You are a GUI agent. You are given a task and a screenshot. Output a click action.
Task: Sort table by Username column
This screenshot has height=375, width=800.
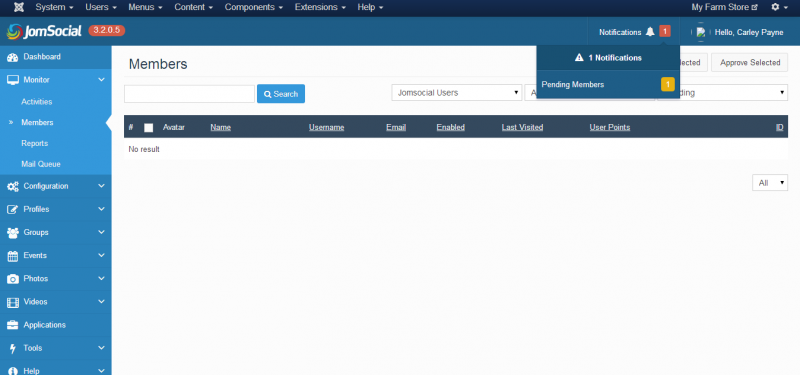coord(327,127)
